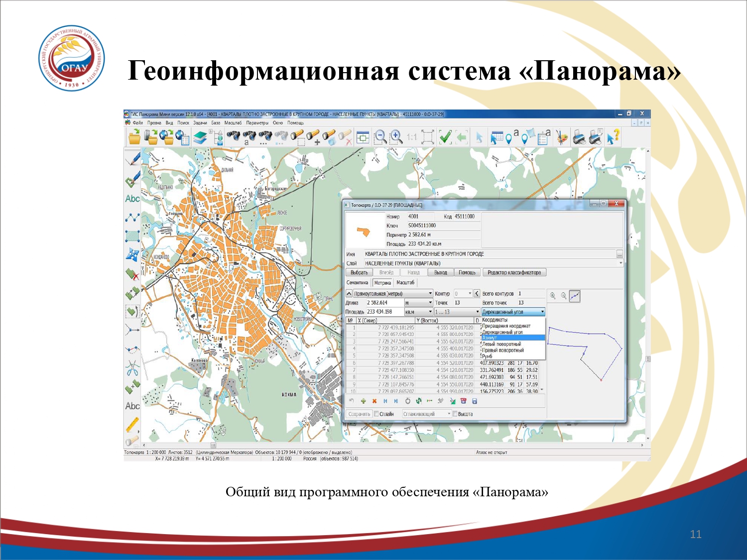Click the red X delete point icon
Viewport: 747px width, 560px height.
click(374, 401)
